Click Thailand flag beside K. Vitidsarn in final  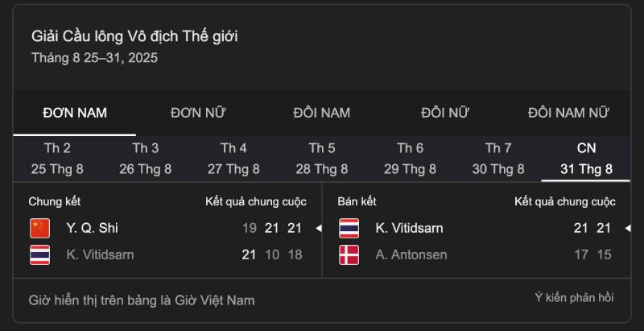point(39,254)
